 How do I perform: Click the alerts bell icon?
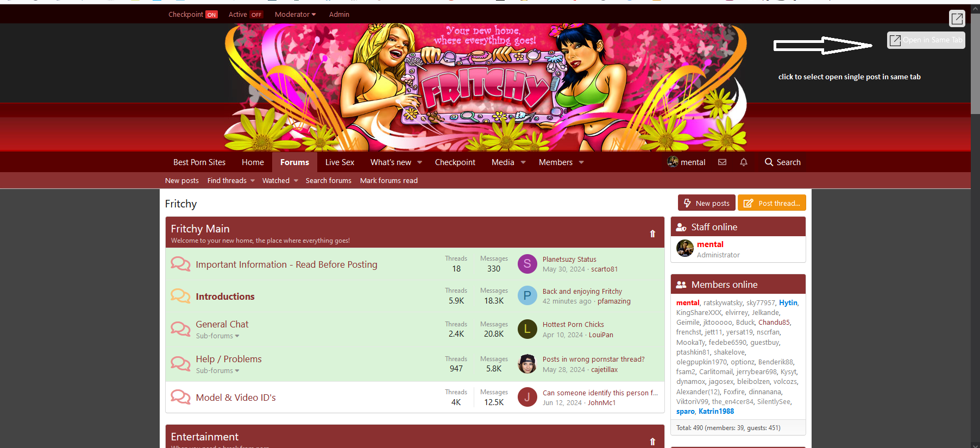click(x=744, y=162)
